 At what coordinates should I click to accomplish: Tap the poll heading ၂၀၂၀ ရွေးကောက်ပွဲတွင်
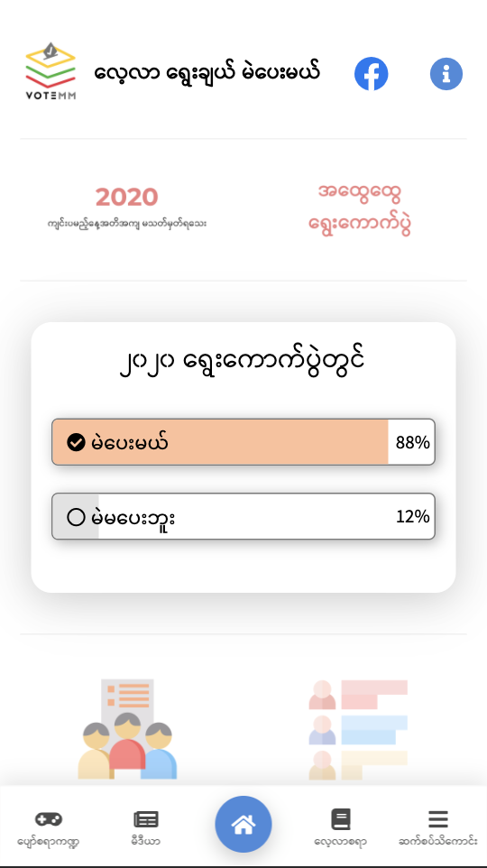243,363
